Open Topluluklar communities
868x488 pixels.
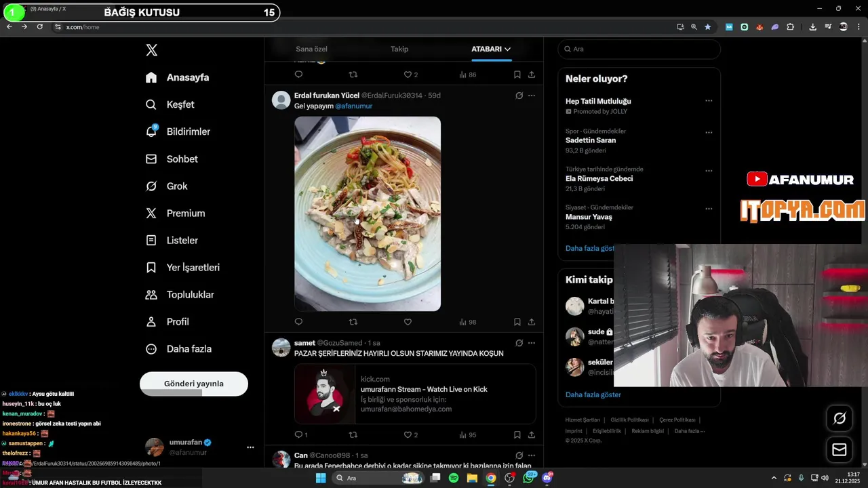click(180, 294)
